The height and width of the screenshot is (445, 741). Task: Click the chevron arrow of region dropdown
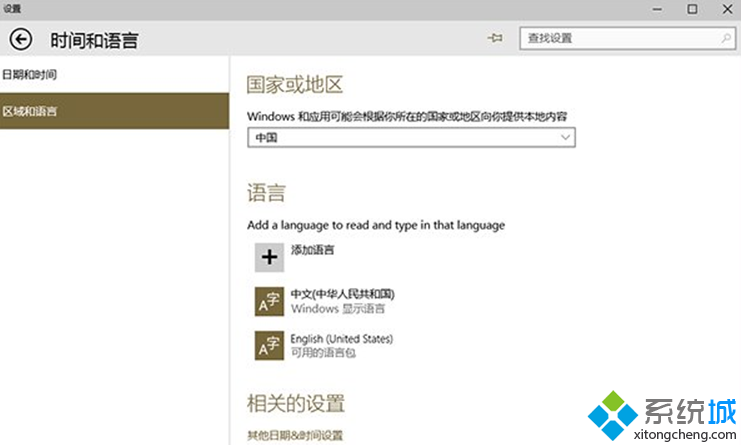coord(566,137)
